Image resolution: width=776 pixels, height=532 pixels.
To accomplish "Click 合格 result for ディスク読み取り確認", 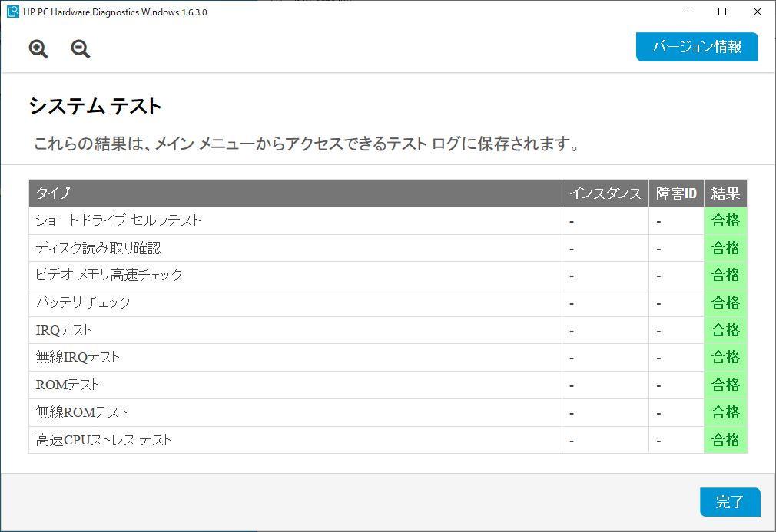I will 725,248.
